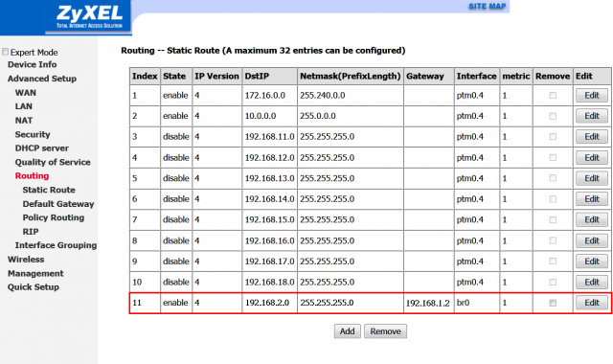
Task: Edit the 192.168.2.0 route entry
Action: tap(592, 303)
